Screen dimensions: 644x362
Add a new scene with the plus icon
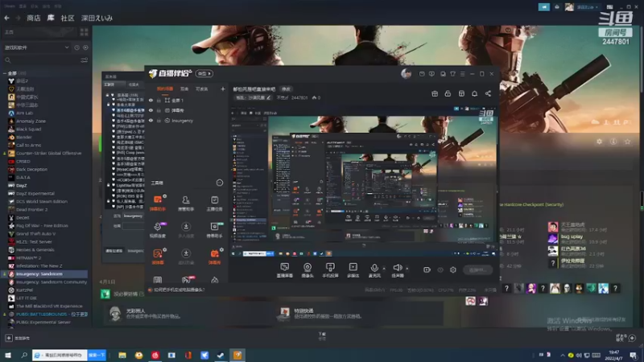pos(223,88)
